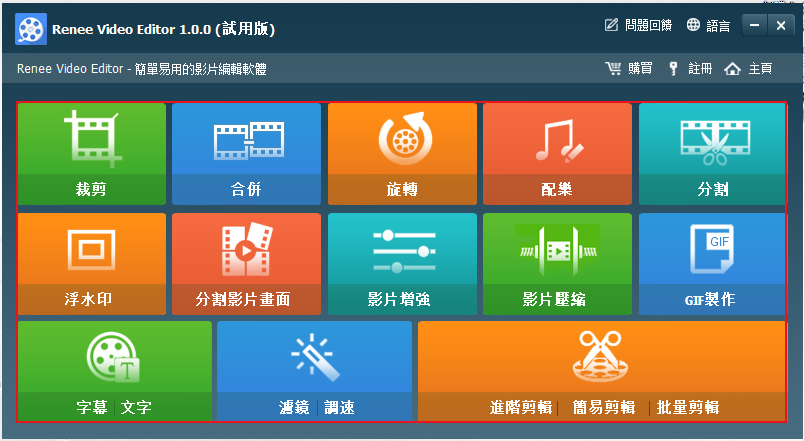
Task: Open the 浮水印 watermark tile
Action: [x=92, y=264]
